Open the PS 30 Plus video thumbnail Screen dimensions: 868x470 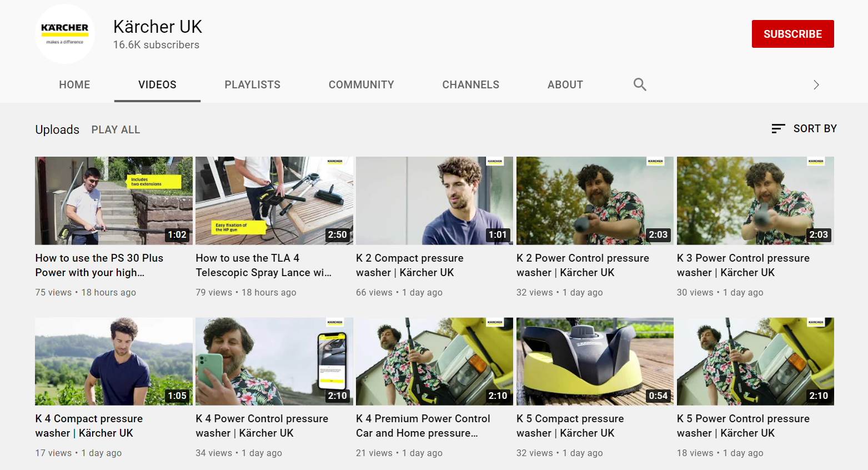[114, 201]
